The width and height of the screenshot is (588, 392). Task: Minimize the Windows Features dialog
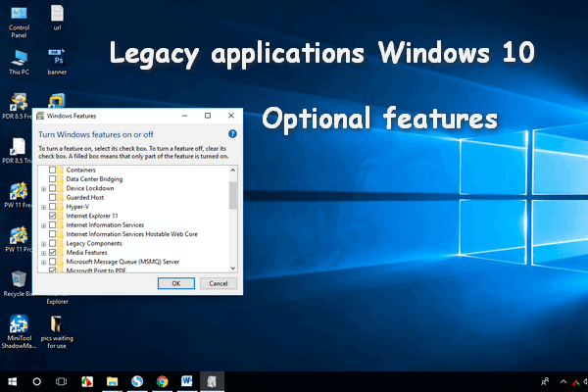(x=184, y=116)
